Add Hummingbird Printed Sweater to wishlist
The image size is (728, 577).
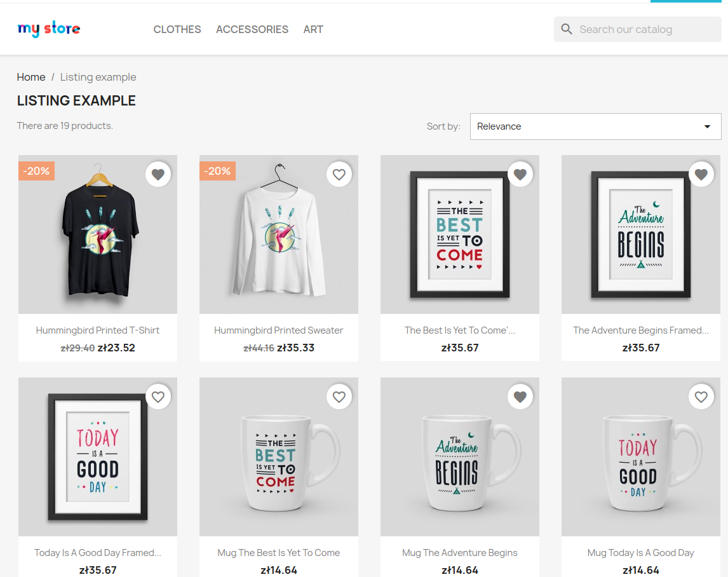click(339, 174)
